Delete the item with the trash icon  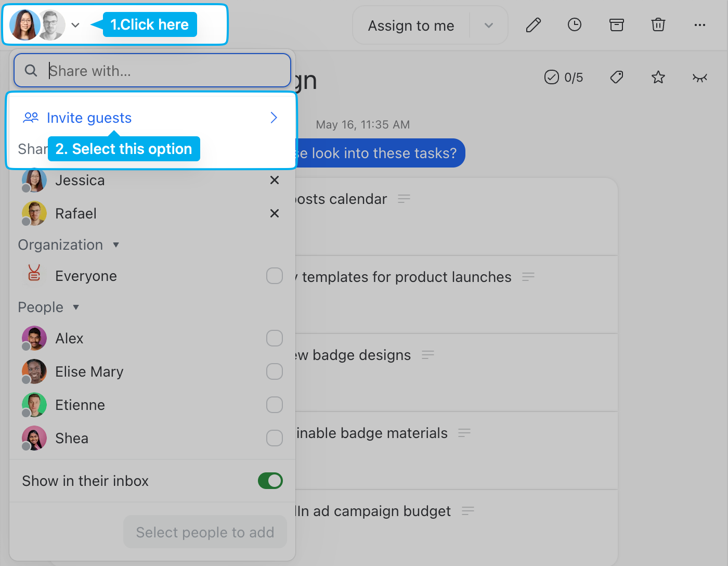click(x=658, y=24)
